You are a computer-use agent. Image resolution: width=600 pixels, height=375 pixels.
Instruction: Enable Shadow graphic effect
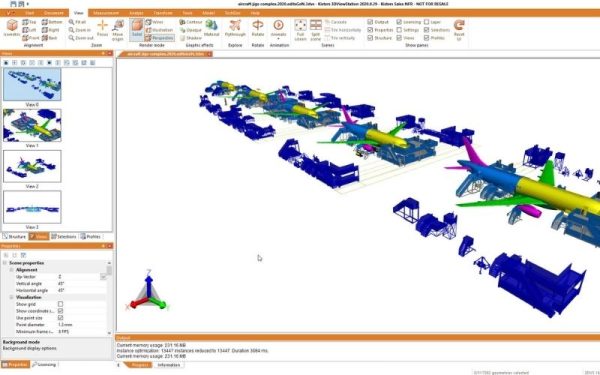(191, 38)
